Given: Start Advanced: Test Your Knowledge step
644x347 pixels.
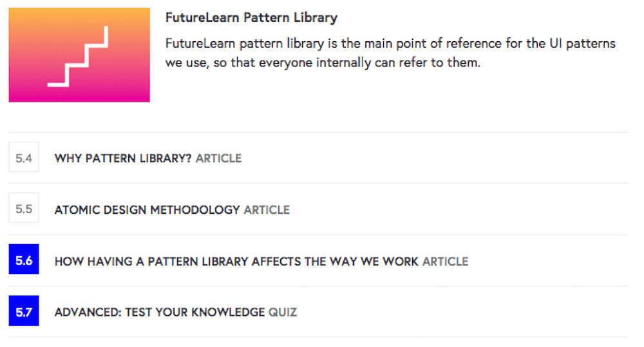Looking at the screenshot, I should 159,313.
